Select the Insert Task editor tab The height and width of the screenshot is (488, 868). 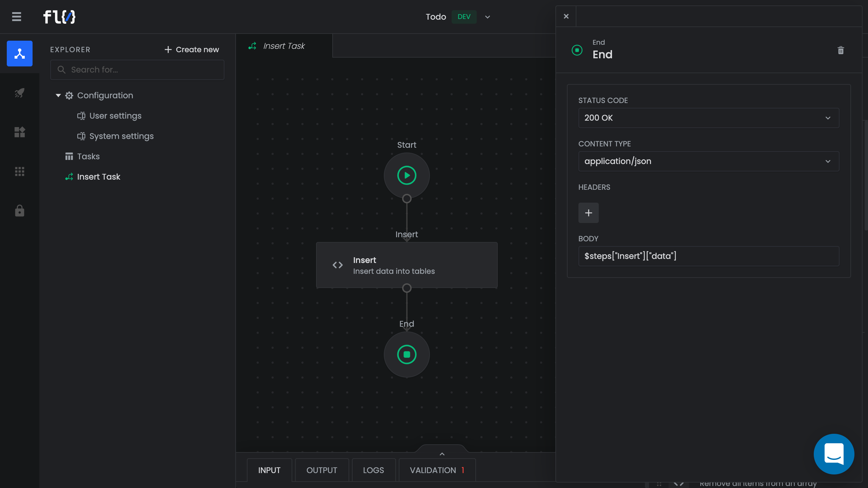click(x=284, y=46)
